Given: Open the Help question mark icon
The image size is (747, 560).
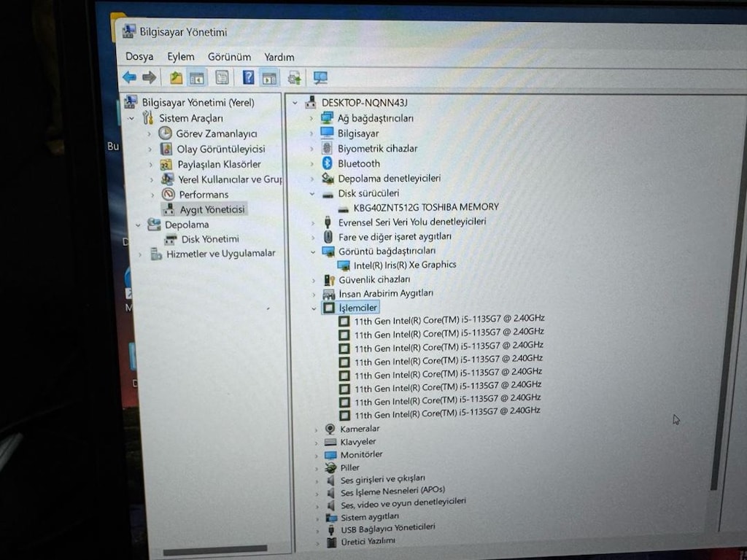Looking at the screenshot, I should tap(248, 77).
